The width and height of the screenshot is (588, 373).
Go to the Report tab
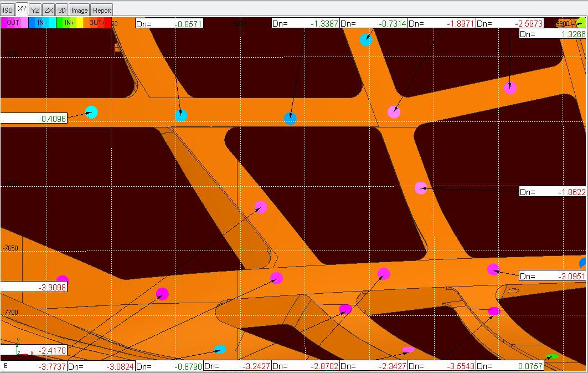tap(102, 10)
